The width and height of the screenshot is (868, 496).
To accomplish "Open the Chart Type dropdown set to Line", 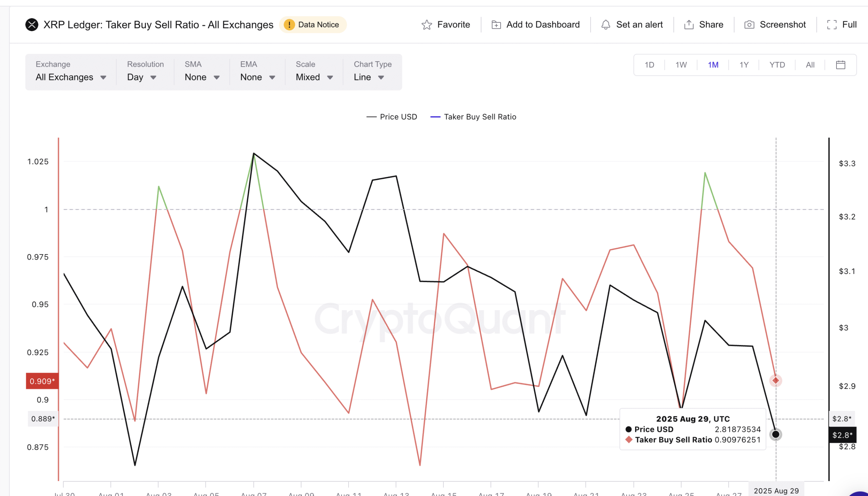I will click(369, 77).
